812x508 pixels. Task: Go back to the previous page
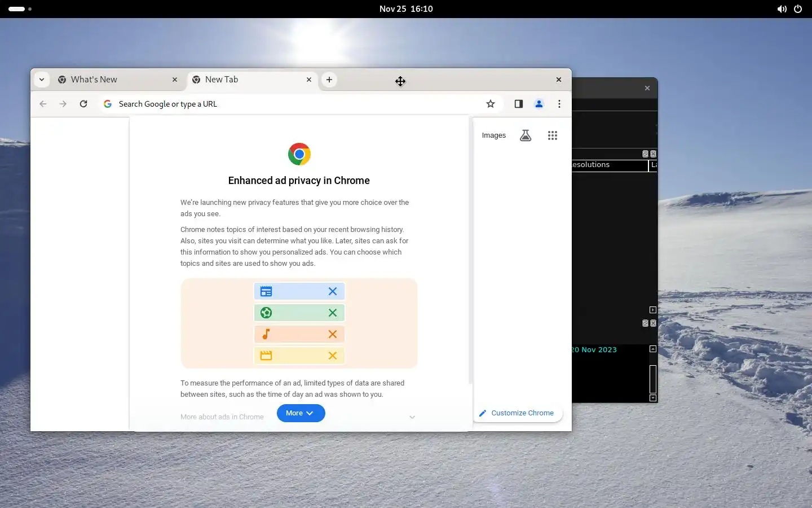tap(43, 104)
